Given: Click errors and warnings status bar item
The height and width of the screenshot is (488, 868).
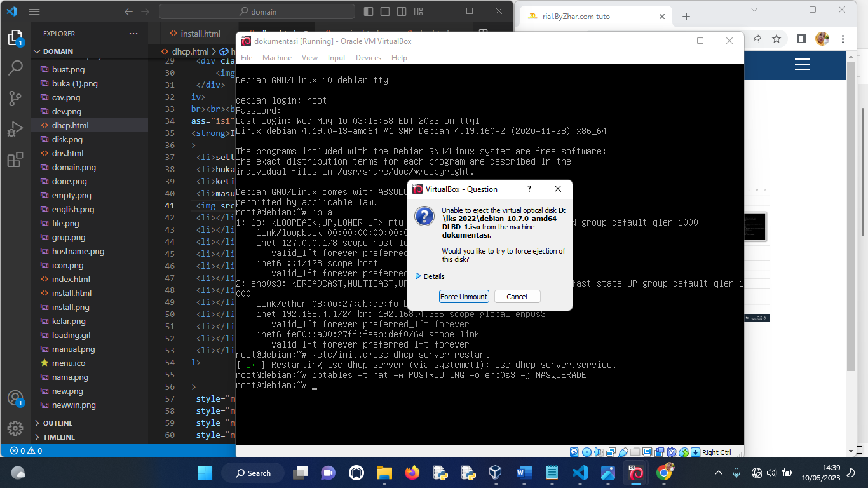Looking at the screenshot, I should coord(26,451).
